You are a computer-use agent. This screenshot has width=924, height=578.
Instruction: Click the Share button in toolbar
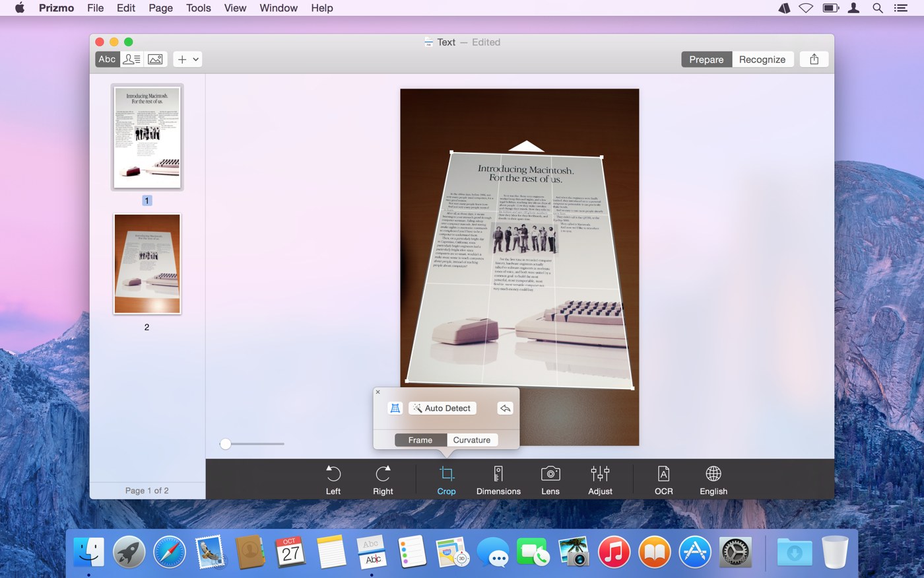tap(814, 59)
